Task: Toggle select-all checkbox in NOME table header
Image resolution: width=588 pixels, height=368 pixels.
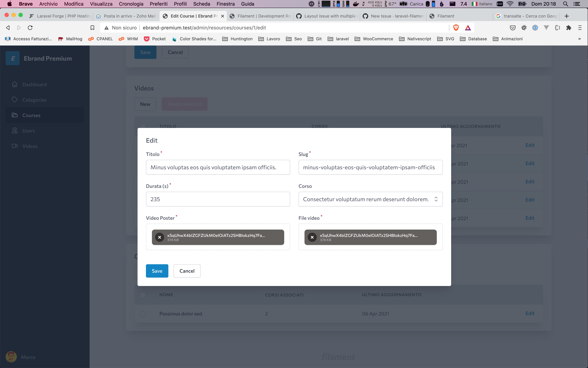Action: (x=143, y=295)
